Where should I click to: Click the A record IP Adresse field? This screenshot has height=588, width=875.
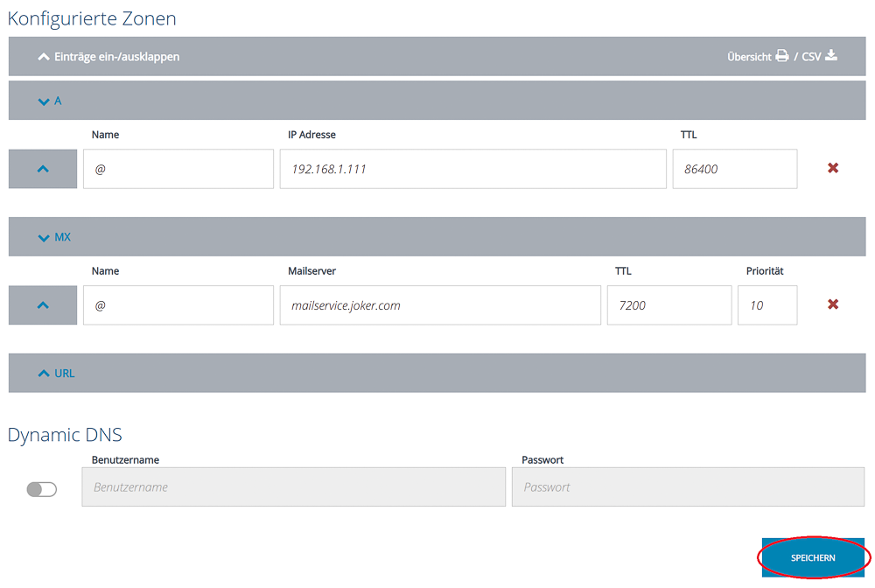(x=472, y=169)
